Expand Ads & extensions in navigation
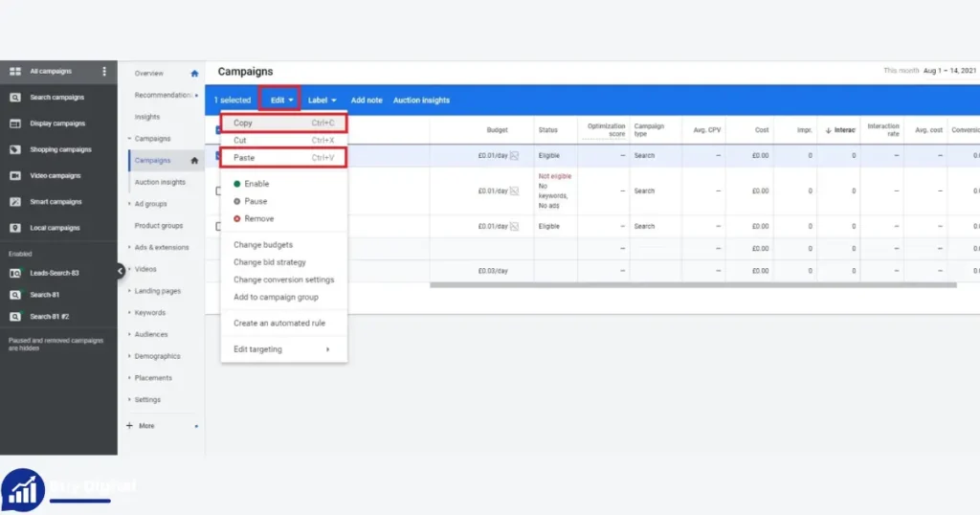This screenshot has height=515, width=980. click(129, 248)
